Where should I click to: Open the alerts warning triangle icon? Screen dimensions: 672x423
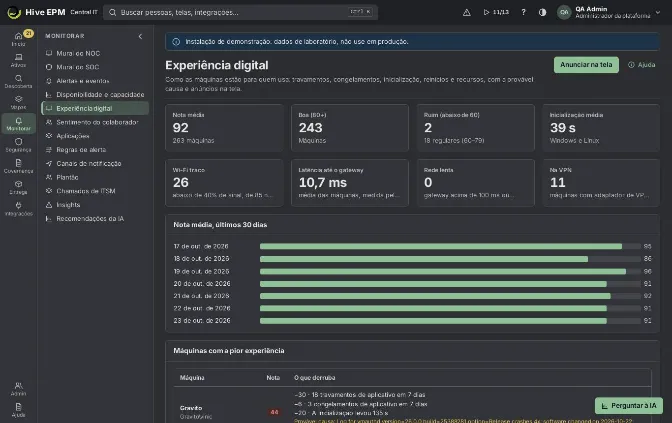click(x=467, y=12)
